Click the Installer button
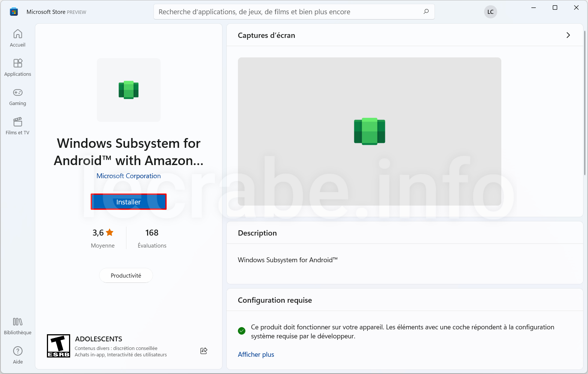This screenshot has width=588, height=374. coord(129,202)
